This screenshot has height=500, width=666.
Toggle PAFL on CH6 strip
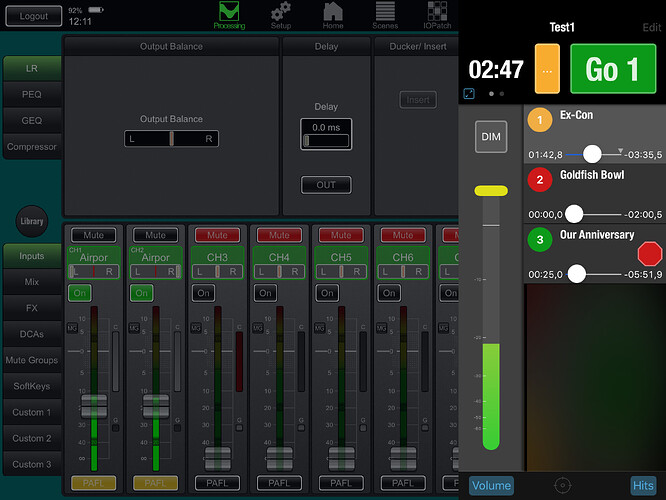[x=403, y=483]
